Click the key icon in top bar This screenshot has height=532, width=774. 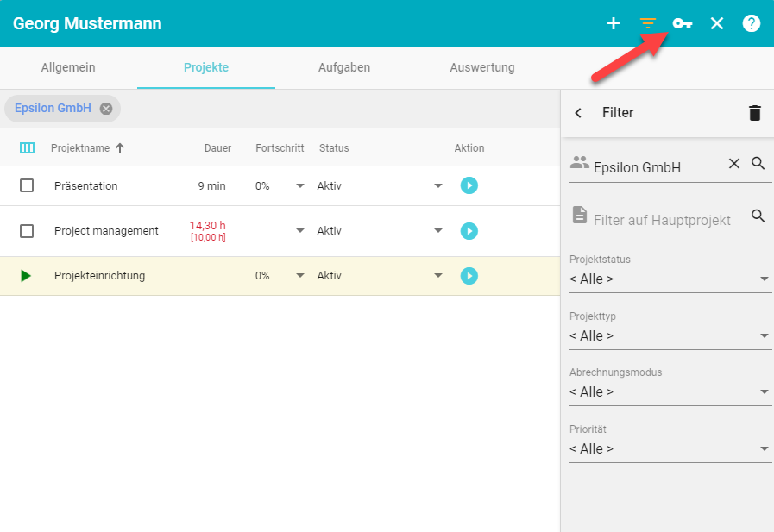point(683,23)
